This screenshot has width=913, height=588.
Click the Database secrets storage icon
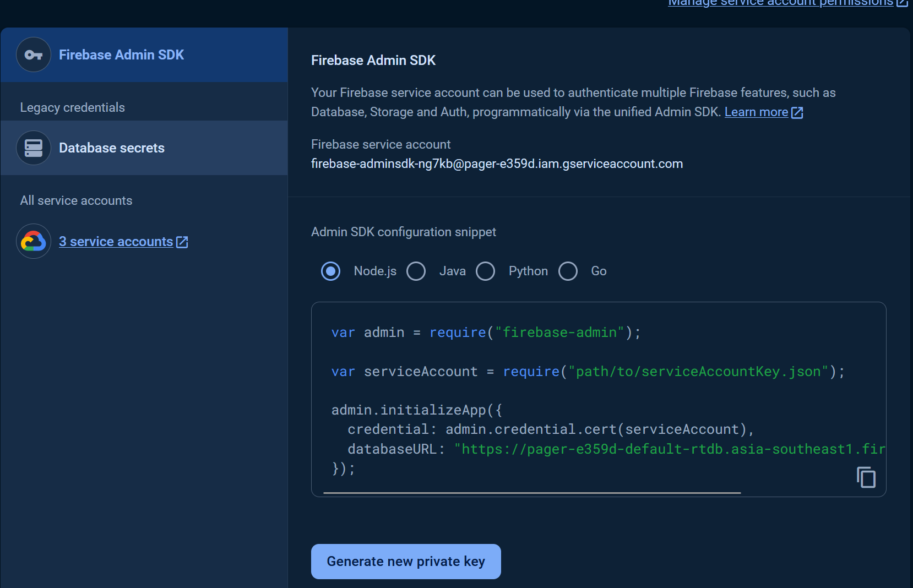(x=34, y=148)
